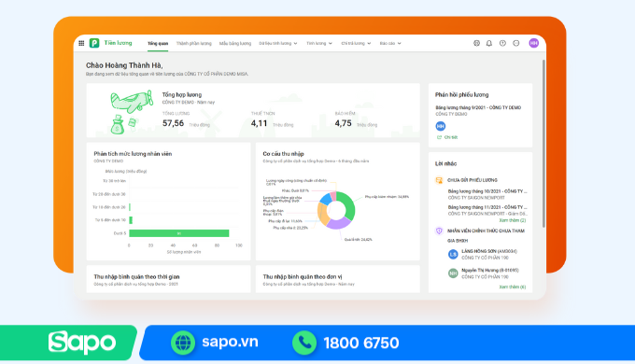Click Xem thêm (2) link

coord(513,220)
